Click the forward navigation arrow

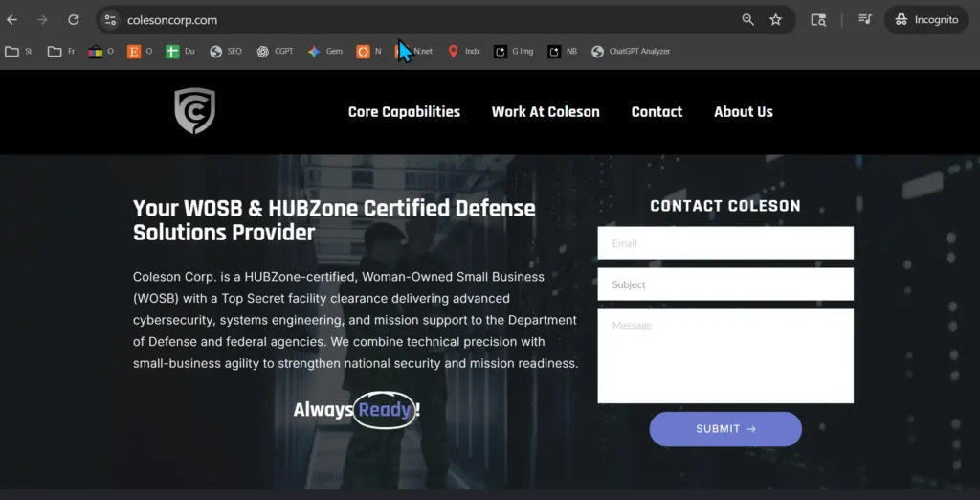42,20
